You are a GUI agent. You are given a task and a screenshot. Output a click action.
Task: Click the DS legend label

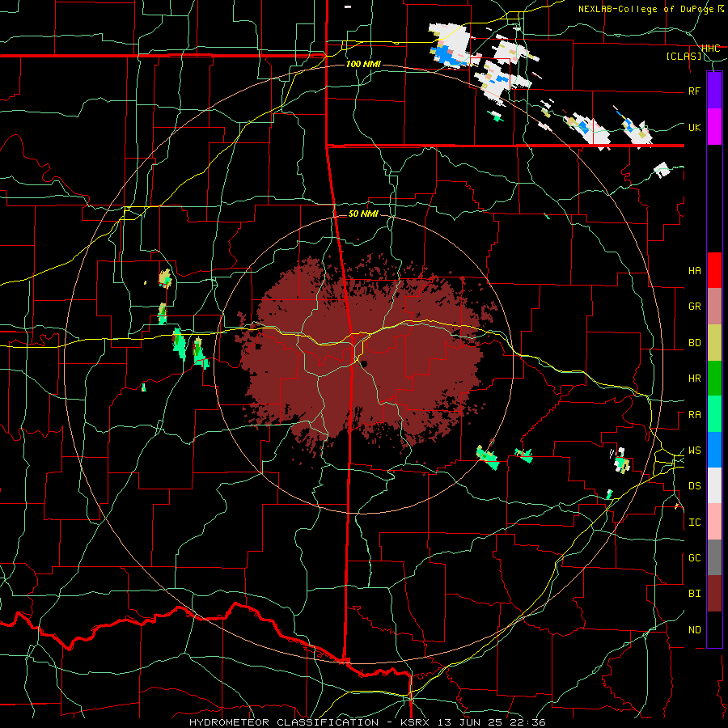(x=694, y=486)
